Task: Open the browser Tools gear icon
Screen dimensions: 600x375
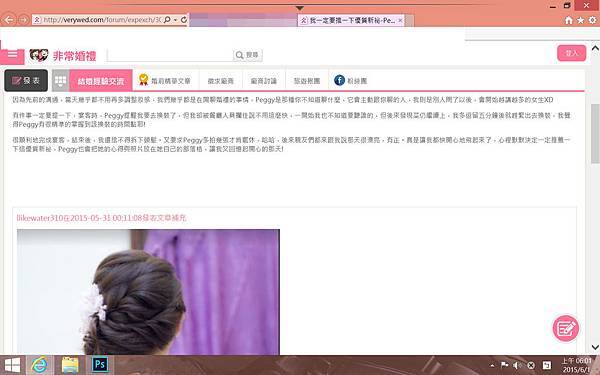Action: point(593,20)
